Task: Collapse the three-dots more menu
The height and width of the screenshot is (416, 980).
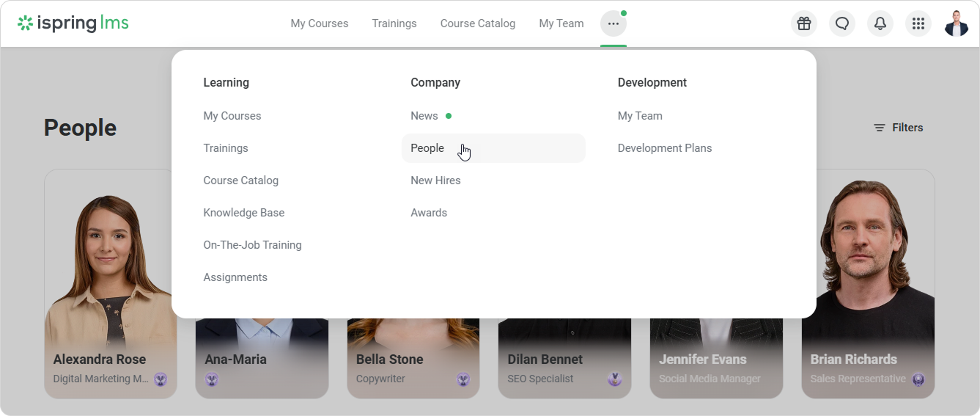Action: click(x=613, y=23)
